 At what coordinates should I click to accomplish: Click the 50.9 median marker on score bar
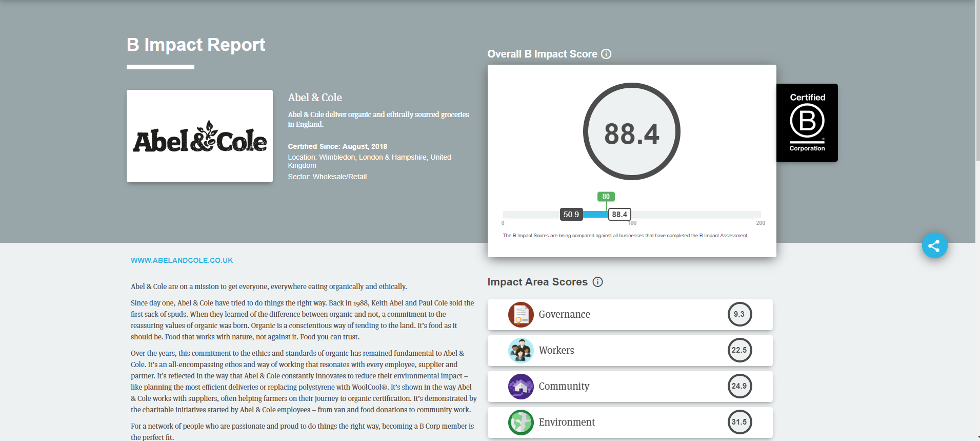571,215
